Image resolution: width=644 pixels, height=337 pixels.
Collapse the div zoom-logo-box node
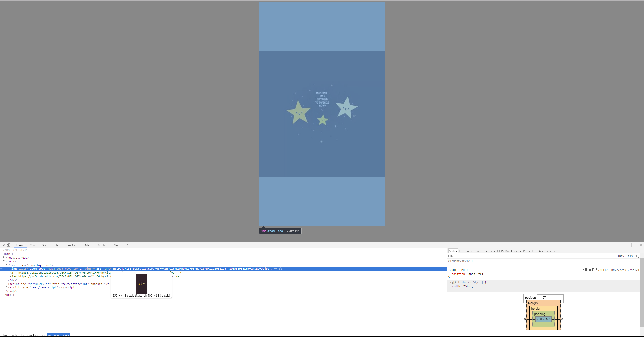(x=6, y=265)
